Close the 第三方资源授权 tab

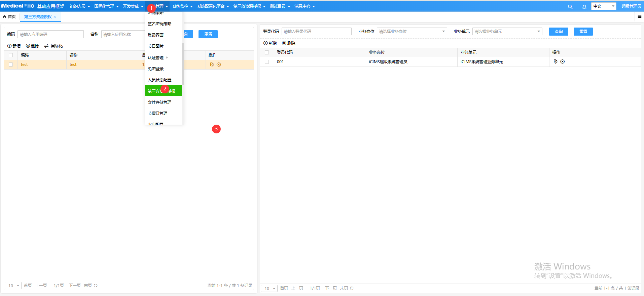55,17
